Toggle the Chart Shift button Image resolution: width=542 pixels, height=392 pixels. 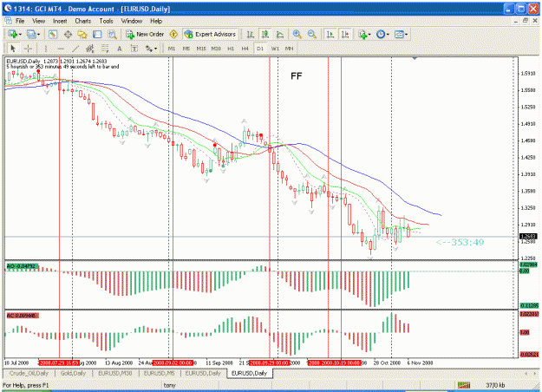[x=345, y=34]
